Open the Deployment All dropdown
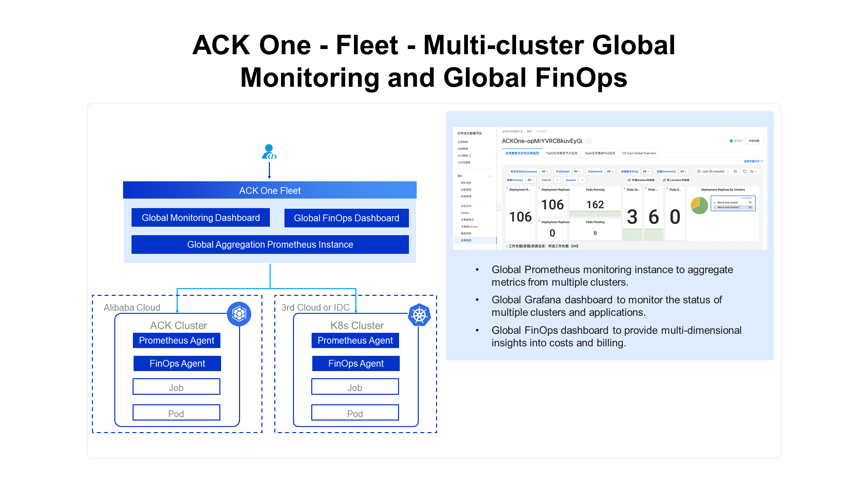868x488 pixels. point(610,171)
